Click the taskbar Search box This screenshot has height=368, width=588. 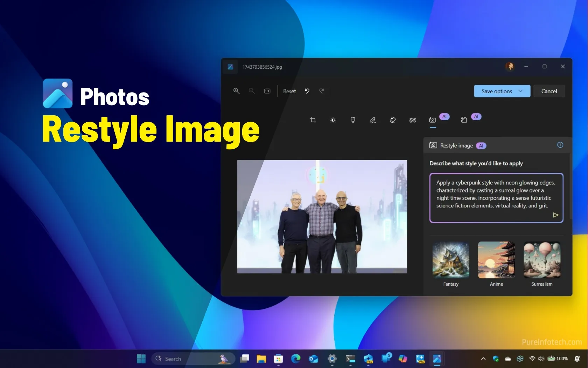coord(193,359)
